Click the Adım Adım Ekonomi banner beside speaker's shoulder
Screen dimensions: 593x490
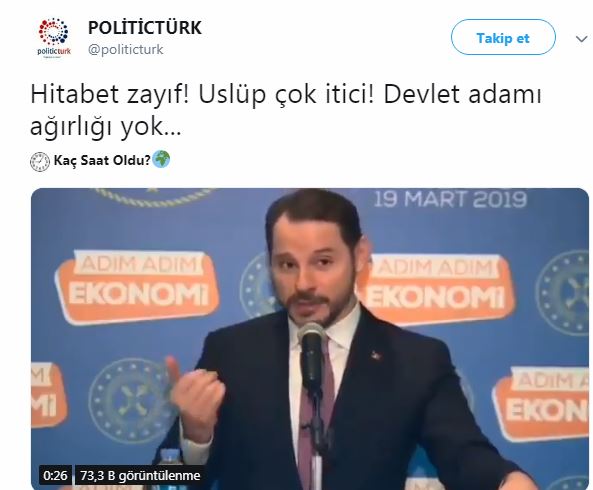[x=435, y=289]
